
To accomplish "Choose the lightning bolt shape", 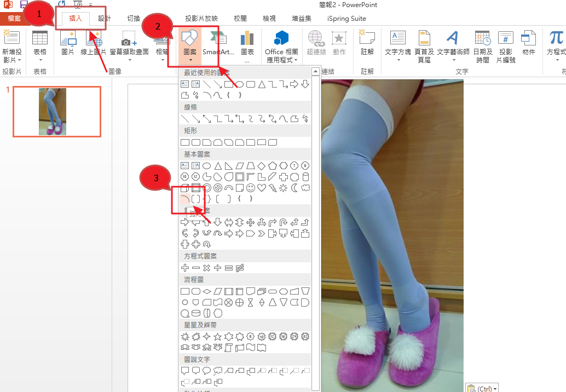I will (273, 188).
